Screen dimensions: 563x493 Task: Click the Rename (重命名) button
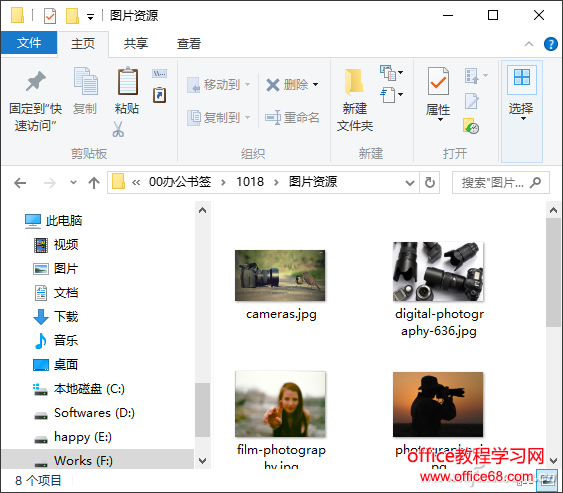click(x=292, y=117)
